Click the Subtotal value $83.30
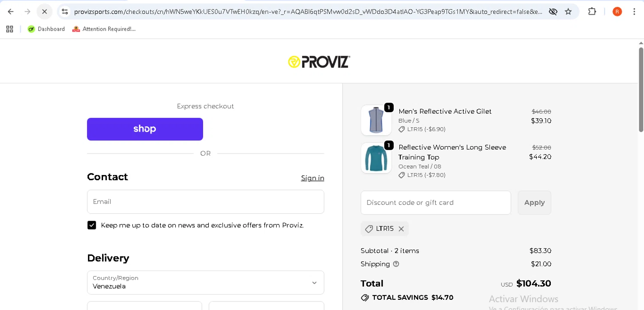The image size is (644, 310). coord(540,251)
